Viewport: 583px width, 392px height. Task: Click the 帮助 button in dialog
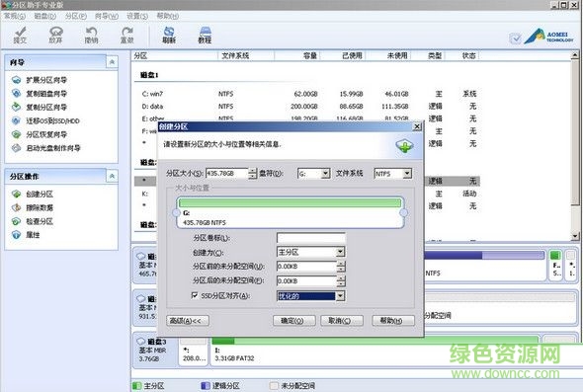coord(393,321)
